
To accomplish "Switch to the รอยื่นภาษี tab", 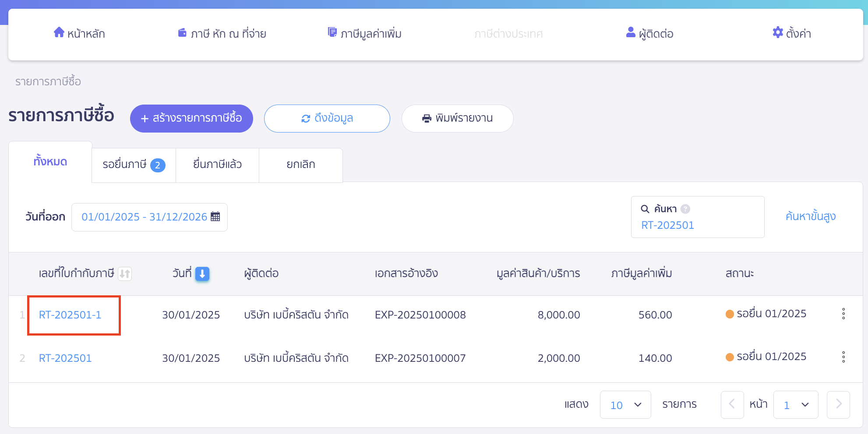I will [133, 164].
